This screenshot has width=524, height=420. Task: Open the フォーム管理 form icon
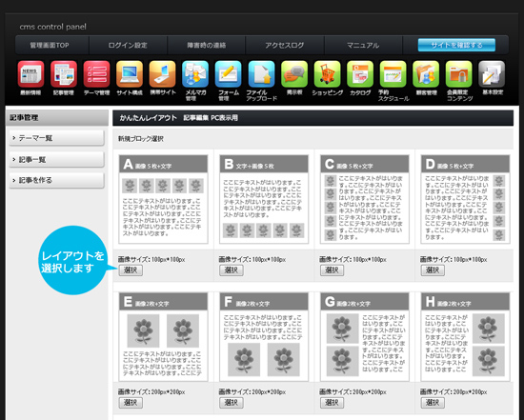point(229,74)
